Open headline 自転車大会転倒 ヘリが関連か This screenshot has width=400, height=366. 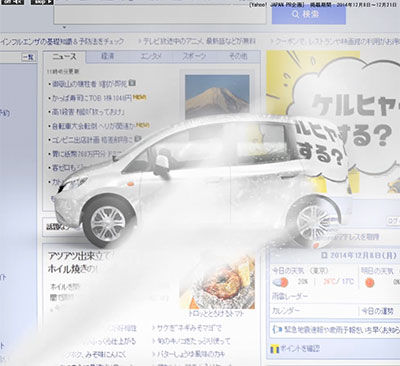pos(93,126)
